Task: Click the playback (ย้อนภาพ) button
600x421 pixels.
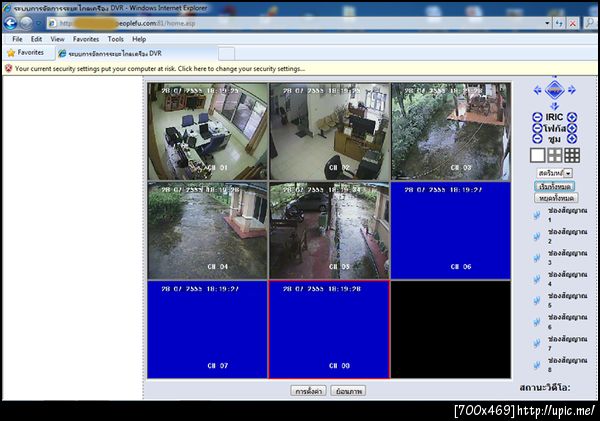Action: (x=349, y=391)
